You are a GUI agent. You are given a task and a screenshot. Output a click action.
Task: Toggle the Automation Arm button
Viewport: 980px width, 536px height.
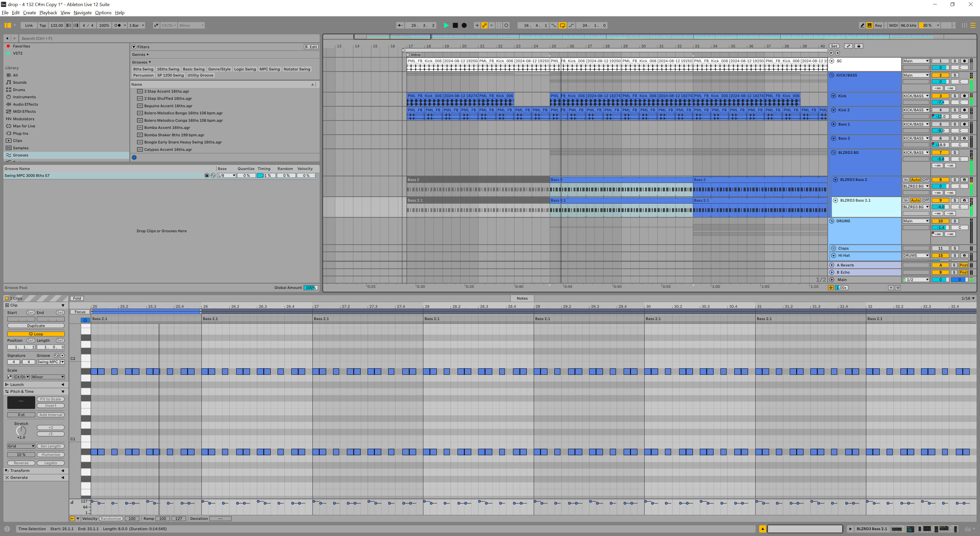pos(484,26)
